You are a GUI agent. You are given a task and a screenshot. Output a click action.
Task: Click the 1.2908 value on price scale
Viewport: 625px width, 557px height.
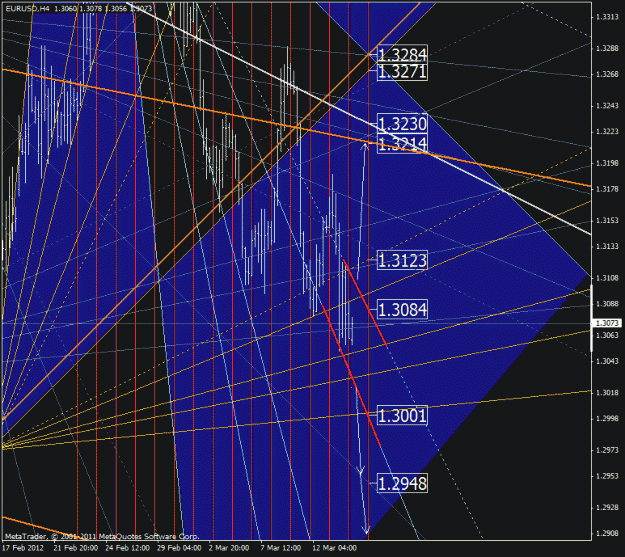pyautogui.click(x=607, y=533)
